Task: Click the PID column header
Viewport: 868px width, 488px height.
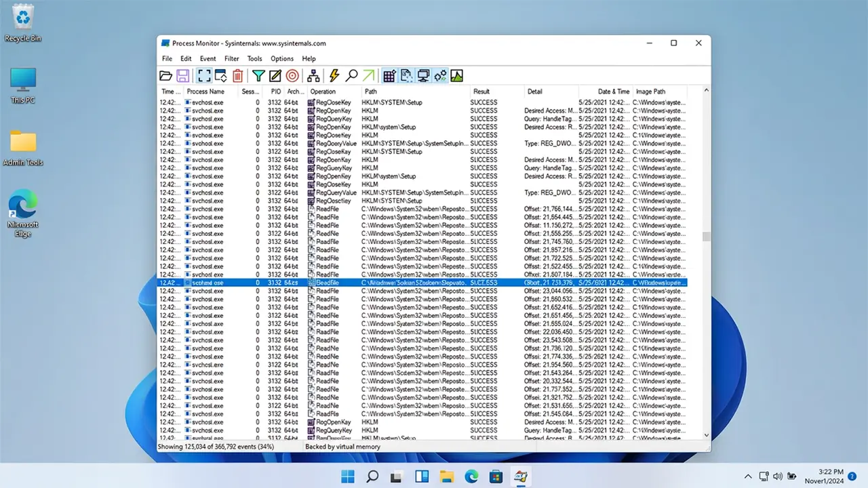Action: click(273, 91)
